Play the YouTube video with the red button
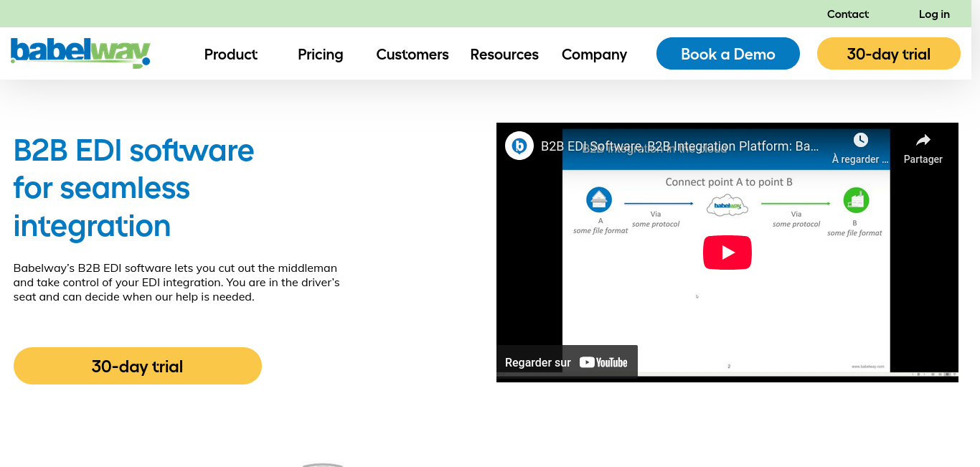 pyautogui.click(x=727, y=253)
